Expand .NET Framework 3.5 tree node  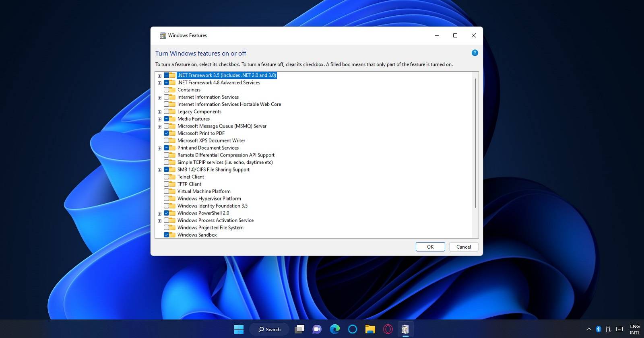click(x=160, y=76)
